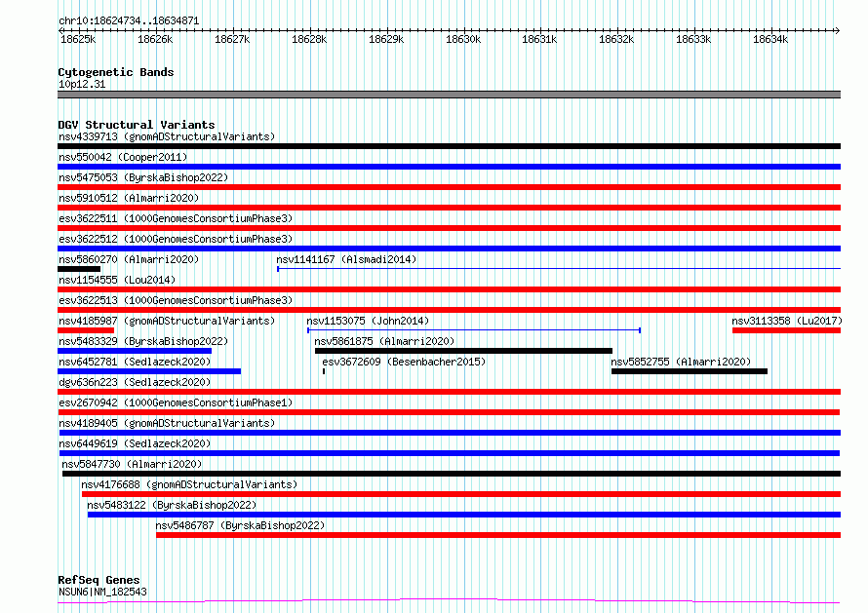Click the RefSeq Genes track title
868x613 pixels.
pyautogui.click(x=99, y=580)
